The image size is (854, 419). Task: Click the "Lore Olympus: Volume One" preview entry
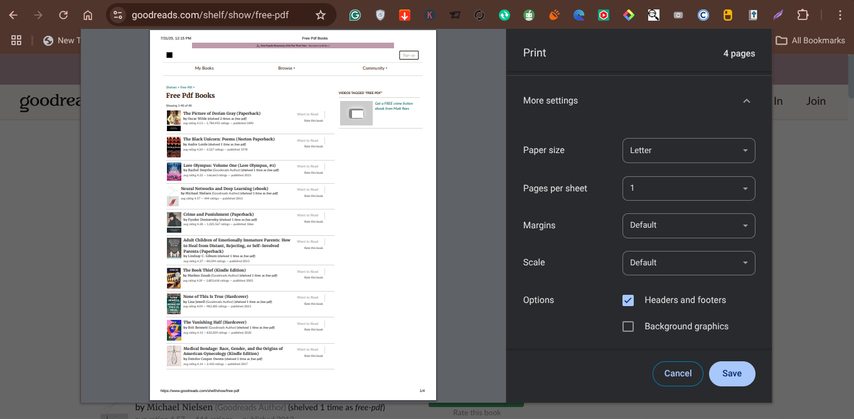[229, 165]
